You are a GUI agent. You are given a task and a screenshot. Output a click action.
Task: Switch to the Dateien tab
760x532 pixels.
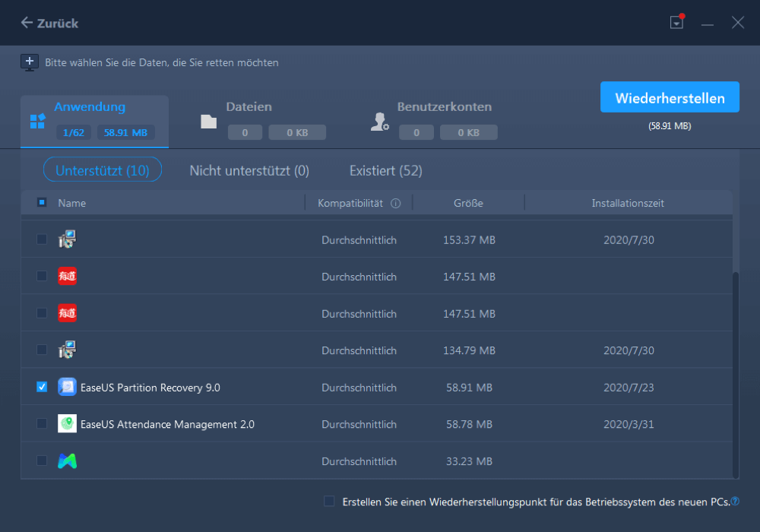click(x=263, y=120)
